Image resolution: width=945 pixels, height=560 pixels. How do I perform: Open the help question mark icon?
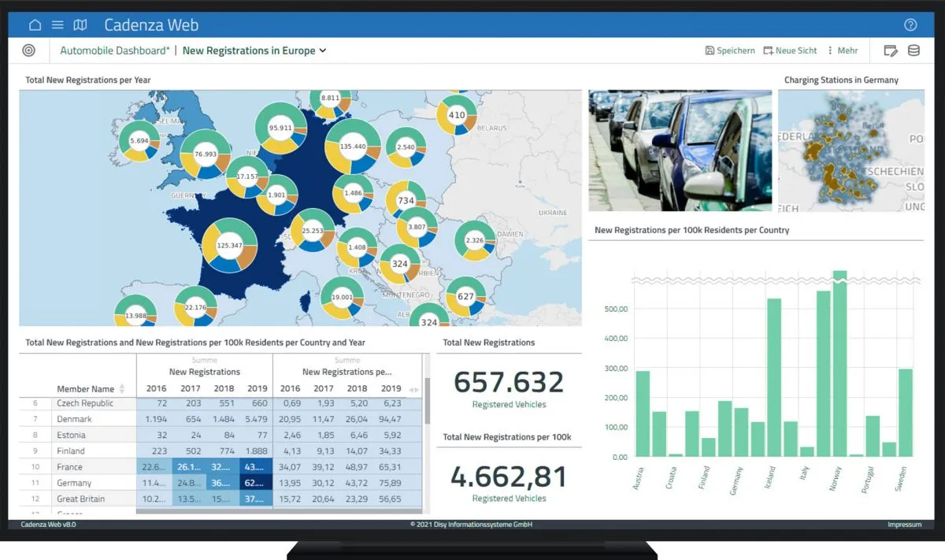tap(910, 25)
